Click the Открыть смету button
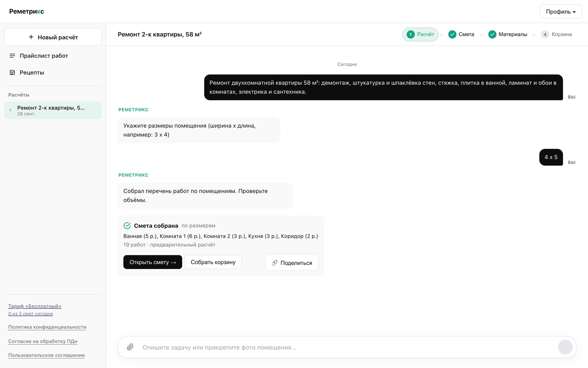The width and height of the screenshot is (588, 368). [x=153, y=262]
